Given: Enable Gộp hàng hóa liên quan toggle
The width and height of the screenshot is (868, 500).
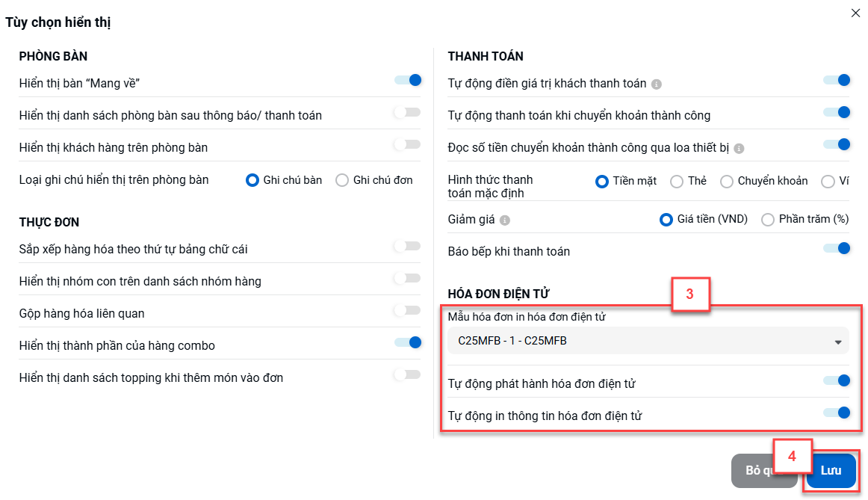Looking at the screenshot, I should 408,310.
